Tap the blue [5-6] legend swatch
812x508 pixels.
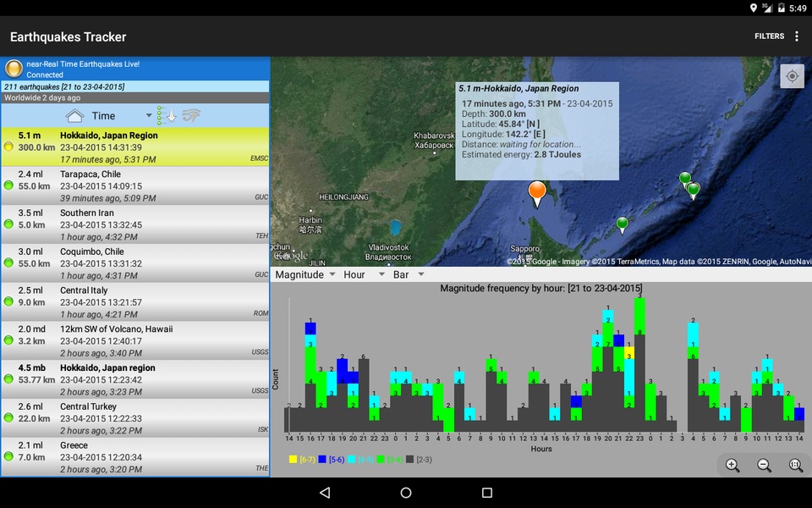pos(322,459)
